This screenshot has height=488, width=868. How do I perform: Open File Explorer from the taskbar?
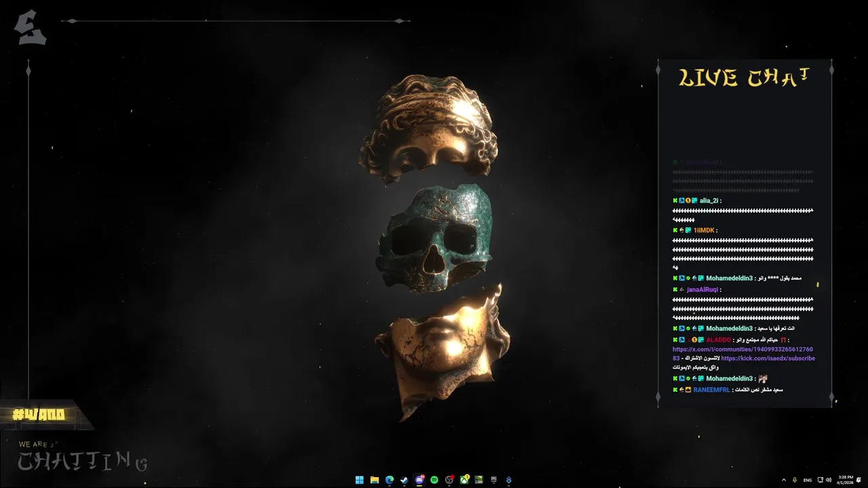374,480
